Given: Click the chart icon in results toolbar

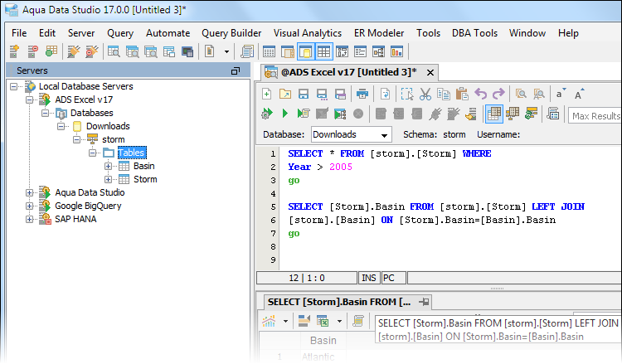Looking at the screenshot, I should 269,321.
